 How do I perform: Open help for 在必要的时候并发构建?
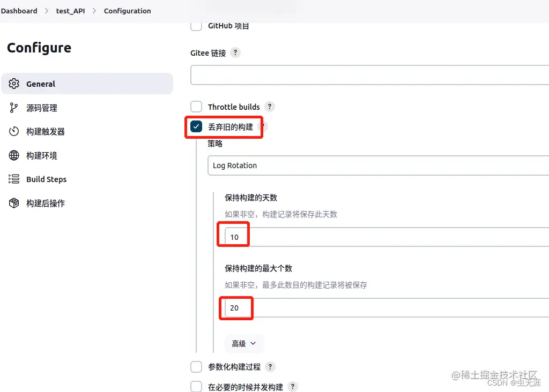coord(292,387)
